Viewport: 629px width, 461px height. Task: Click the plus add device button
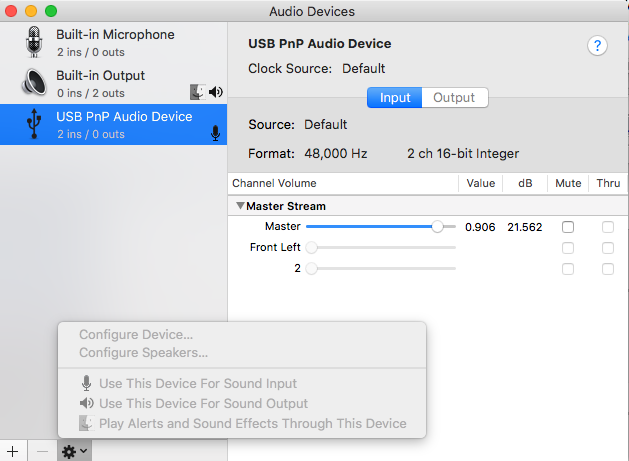point(13,451)
